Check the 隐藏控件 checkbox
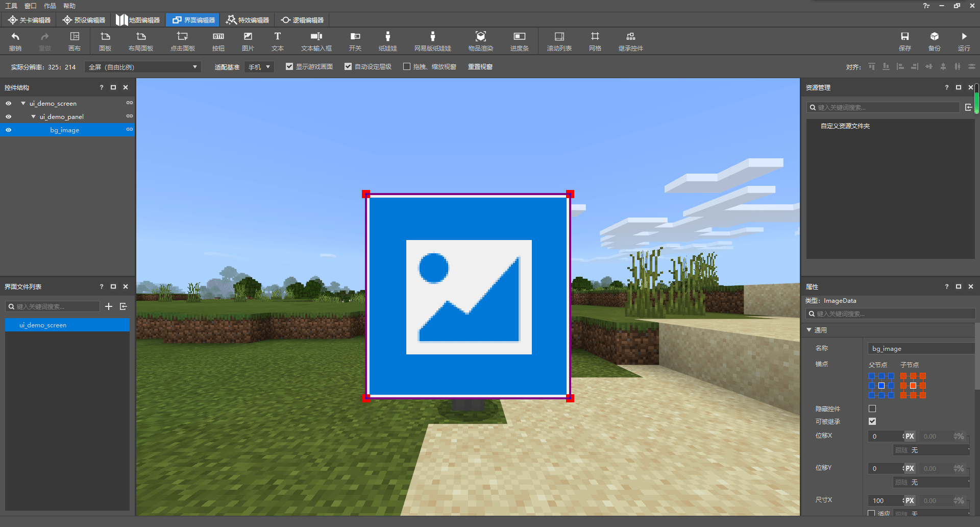The image size is (980, 527). [872, 409]
